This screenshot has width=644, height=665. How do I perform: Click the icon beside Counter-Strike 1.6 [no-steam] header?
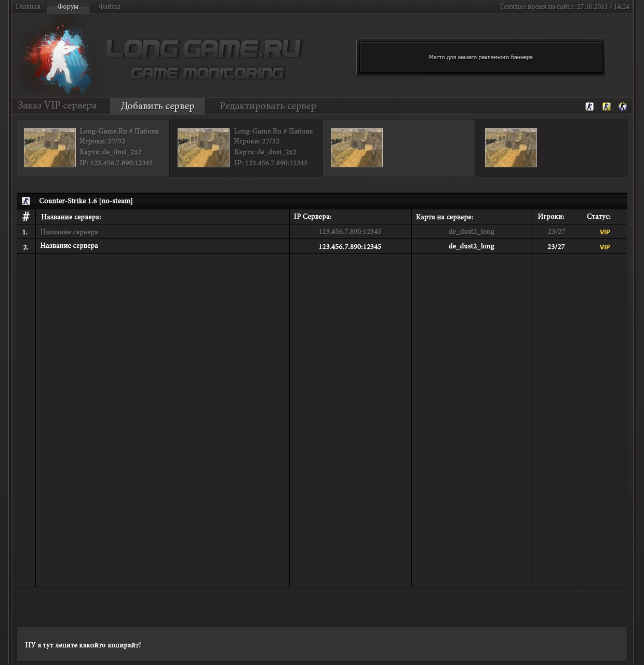pyautogui.click(x=26, y=201)
